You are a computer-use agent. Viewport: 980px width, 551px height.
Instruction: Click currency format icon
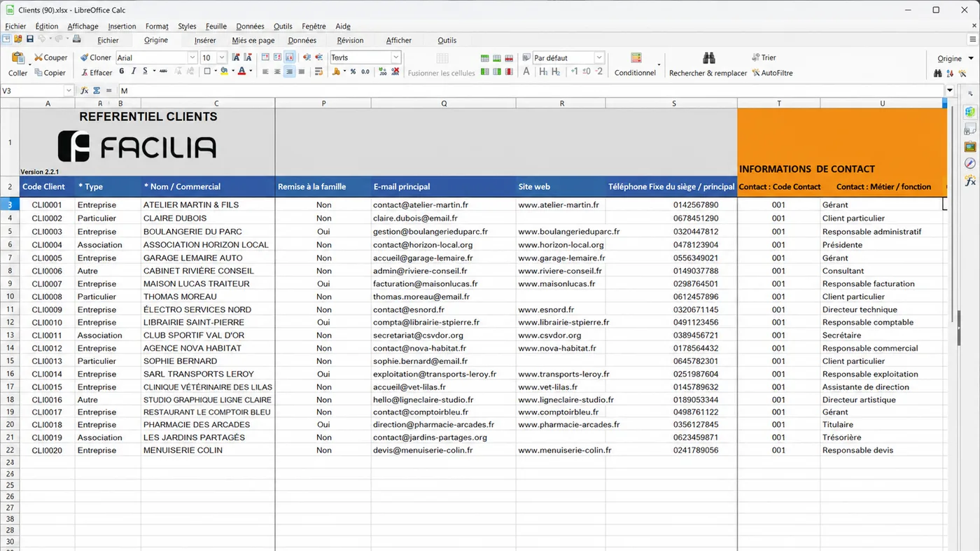(x=336, y=71)
